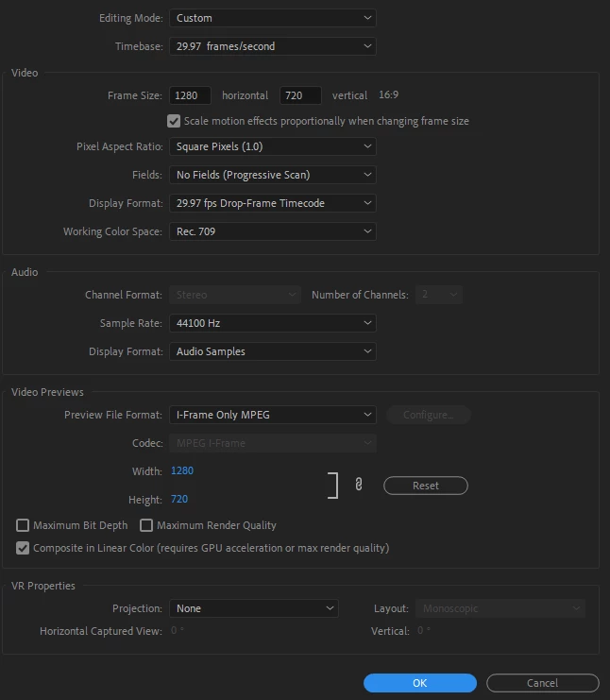Click the horizontal frame size field
Screen dimensions: 610x700
click(190, 95)
